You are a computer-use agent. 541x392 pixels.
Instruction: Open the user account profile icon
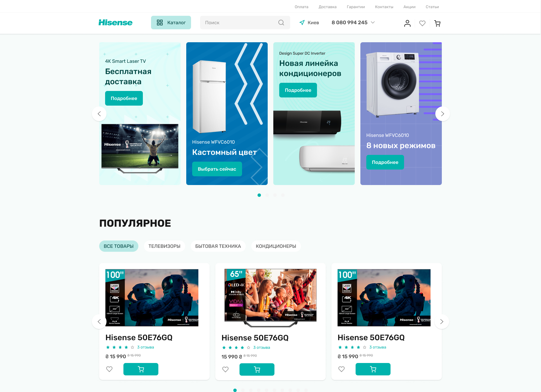(x=407, y=23)
